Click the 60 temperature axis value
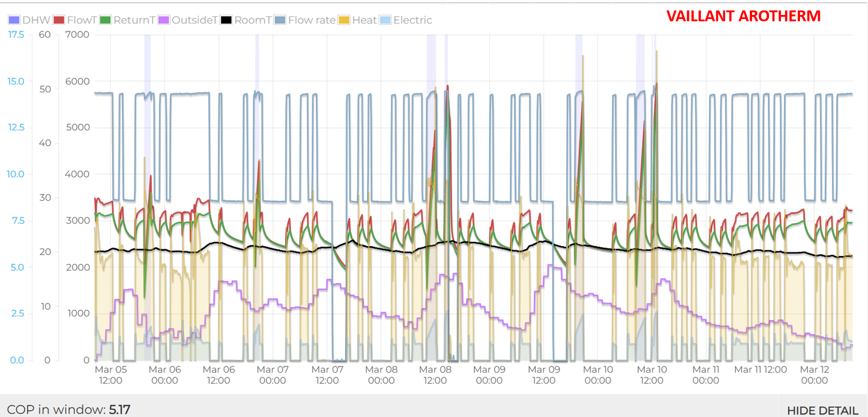 click(x=45, y=34)
